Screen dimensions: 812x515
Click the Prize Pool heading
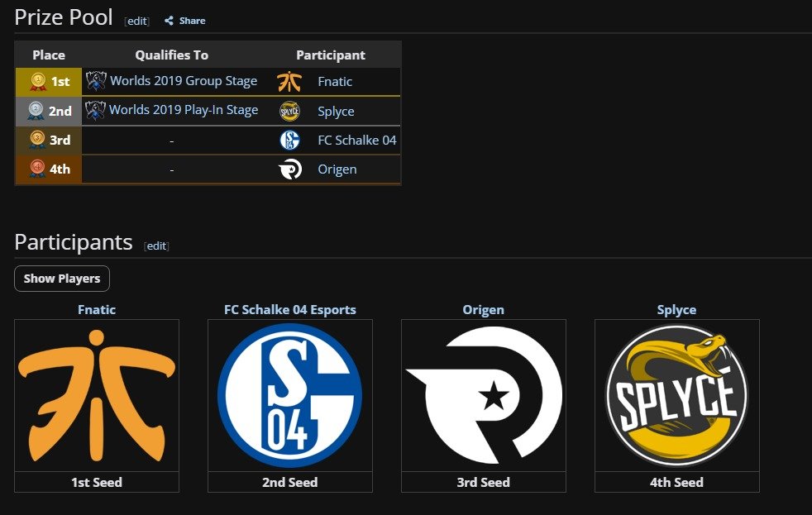(x=64, y=17)
